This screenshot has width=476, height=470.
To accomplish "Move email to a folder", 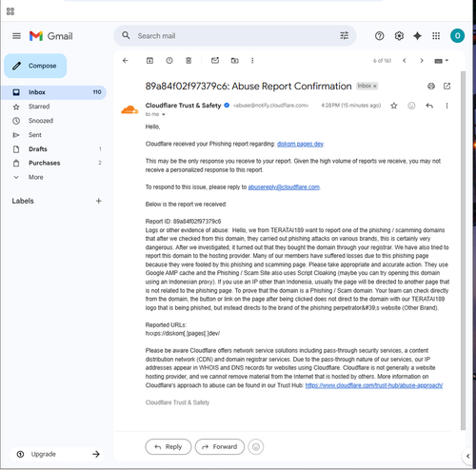I will click(235, 61).
